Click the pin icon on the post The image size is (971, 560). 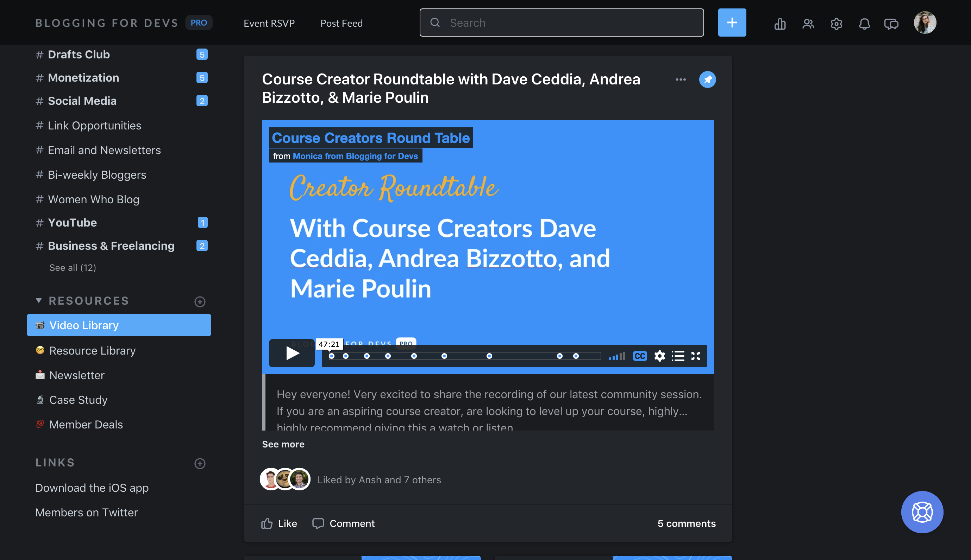[707, 79]
